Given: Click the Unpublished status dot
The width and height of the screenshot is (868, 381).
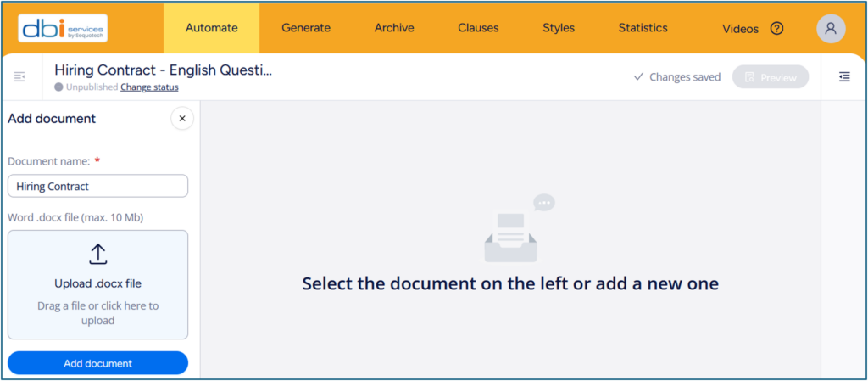Looking at the screenshot, I should [58, 87].
